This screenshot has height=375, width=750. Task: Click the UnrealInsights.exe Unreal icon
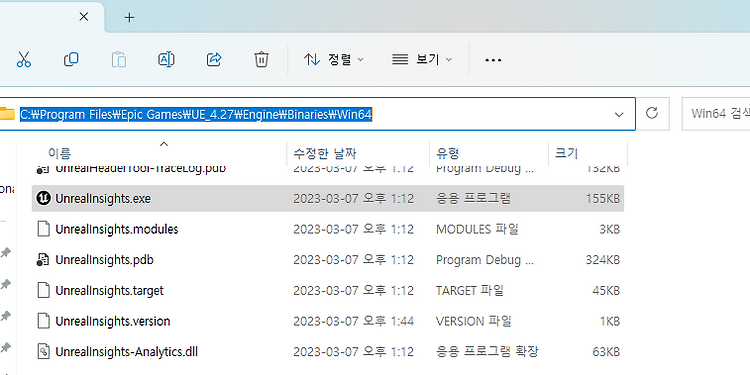(x=44, y=198)
